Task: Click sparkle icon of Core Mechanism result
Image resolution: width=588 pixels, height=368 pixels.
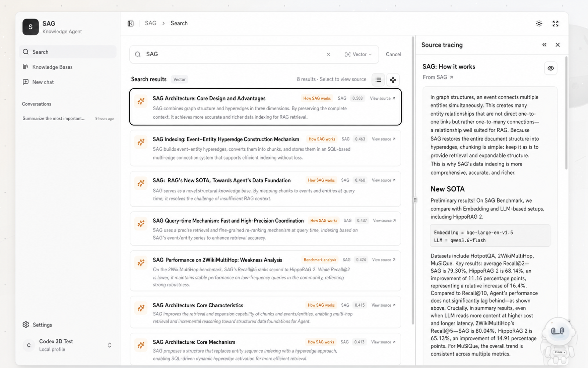Action: (141, 345)
